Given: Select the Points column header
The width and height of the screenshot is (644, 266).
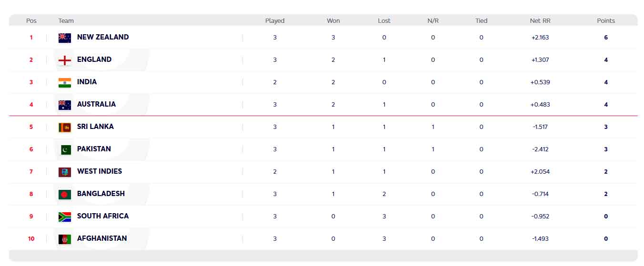Looking at the screenshot, I should (x=606, y=21).
